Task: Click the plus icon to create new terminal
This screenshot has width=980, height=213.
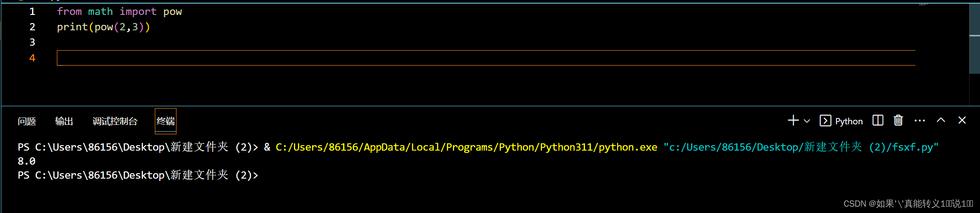Action: coord(793,121)
